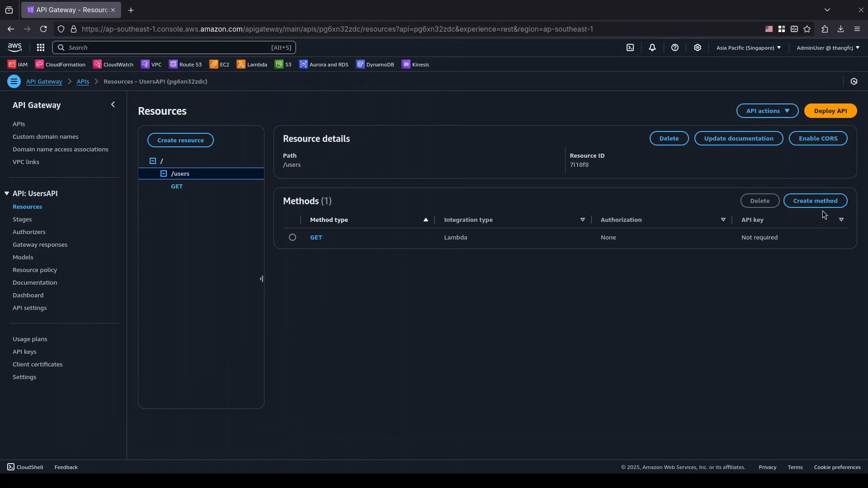This screenshot has height=488, width=868.
Task: Open the AWS home logo
Action: pyautogui.click(x=14, y=47)
